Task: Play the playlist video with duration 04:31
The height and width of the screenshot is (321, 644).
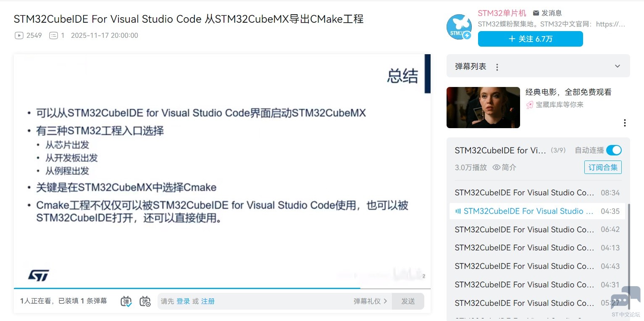Action: coord(537,285)
